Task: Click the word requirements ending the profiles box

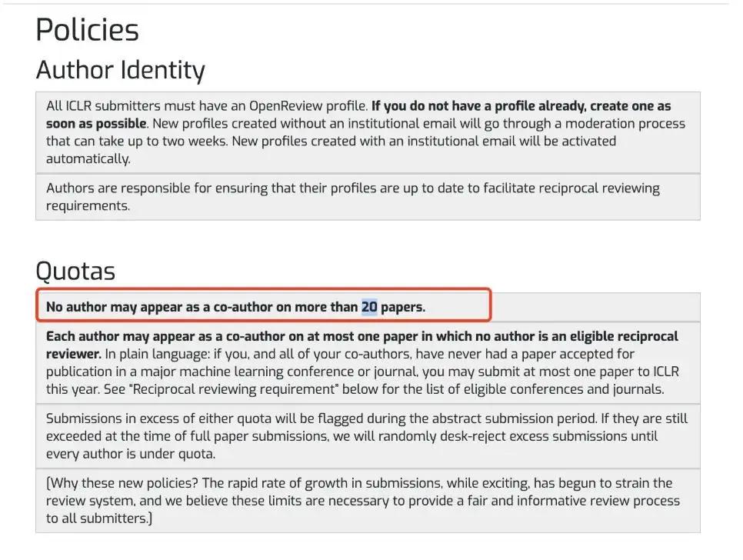Action: (x=88, y=206)
